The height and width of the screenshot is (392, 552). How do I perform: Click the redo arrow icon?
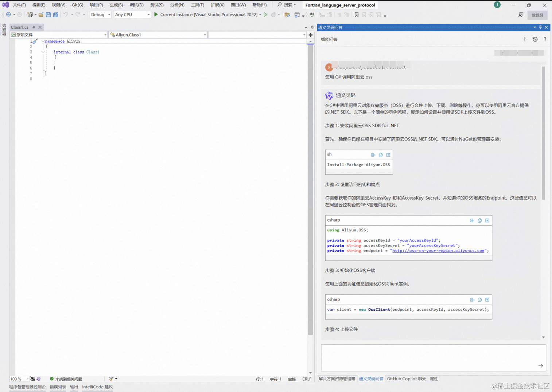coord(78,15)
